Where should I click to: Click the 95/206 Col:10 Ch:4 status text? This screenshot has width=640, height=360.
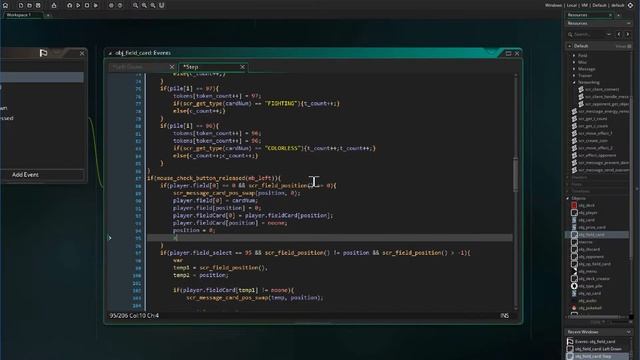[x=134, y=316]
